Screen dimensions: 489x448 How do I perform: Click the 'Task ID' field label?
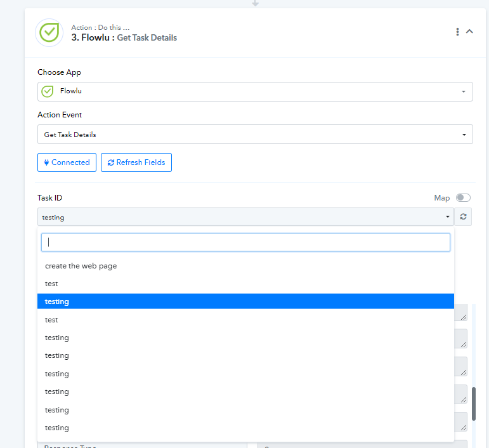50,198
